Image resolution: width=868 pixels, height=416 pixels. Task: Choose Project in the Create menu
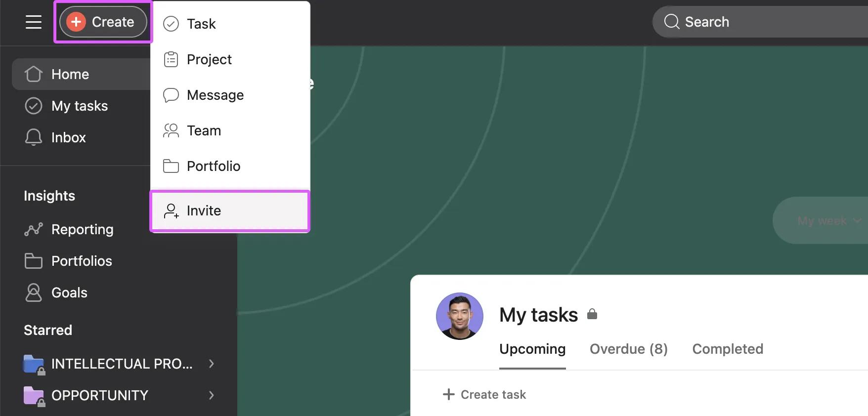click(x=209, y=59)
